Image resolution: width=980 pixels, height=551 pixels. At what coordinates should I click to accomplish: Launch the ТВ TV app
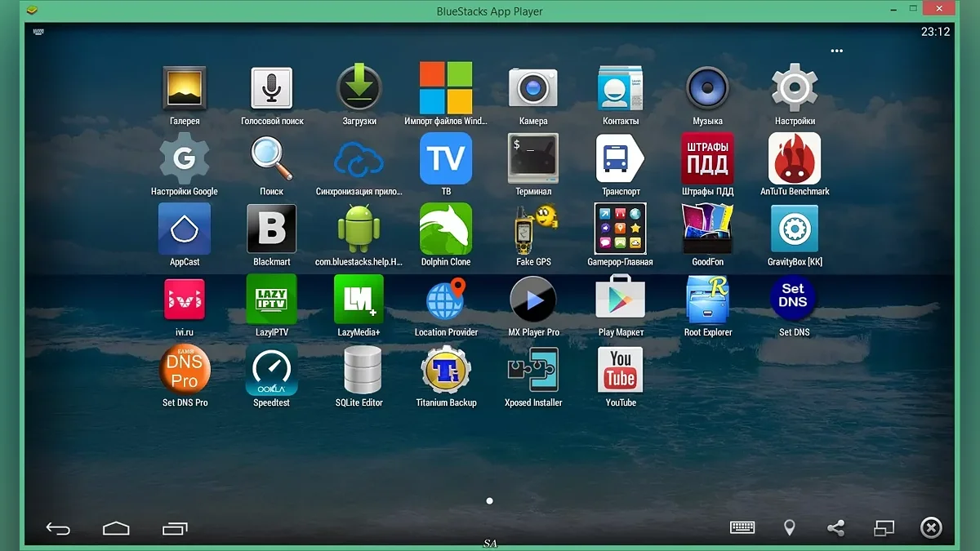point(446,158)
